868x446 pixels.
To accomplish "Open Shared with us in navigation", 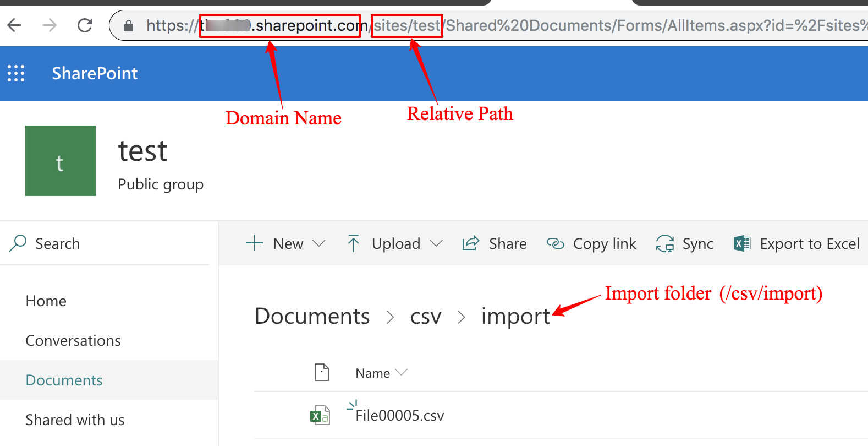I will 75,420.
